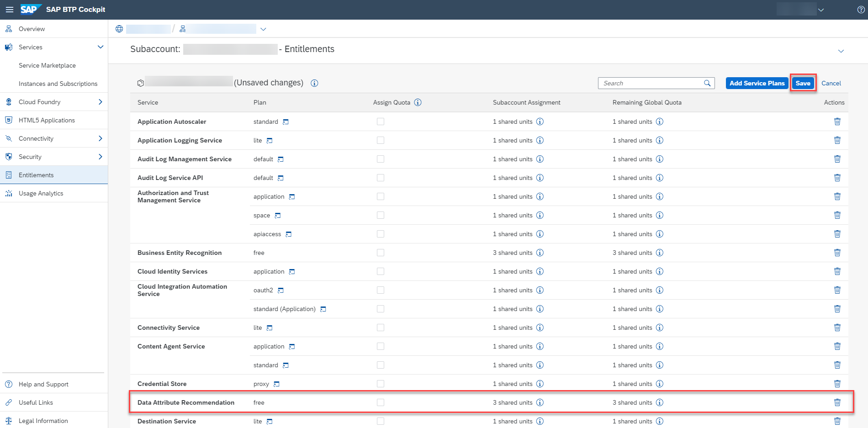Delete Credential Store proxy plan
The image size is (868, 428).
837,384
